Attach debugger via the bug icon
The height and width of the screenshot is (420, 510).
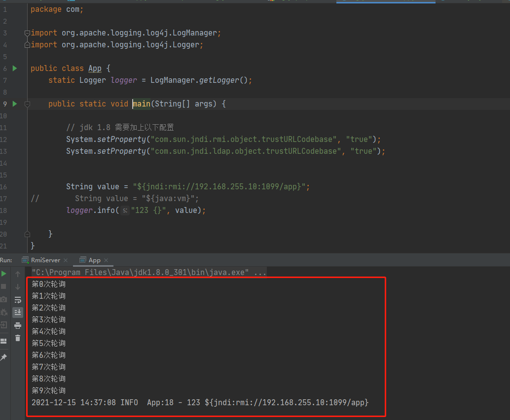click(3, 312)
